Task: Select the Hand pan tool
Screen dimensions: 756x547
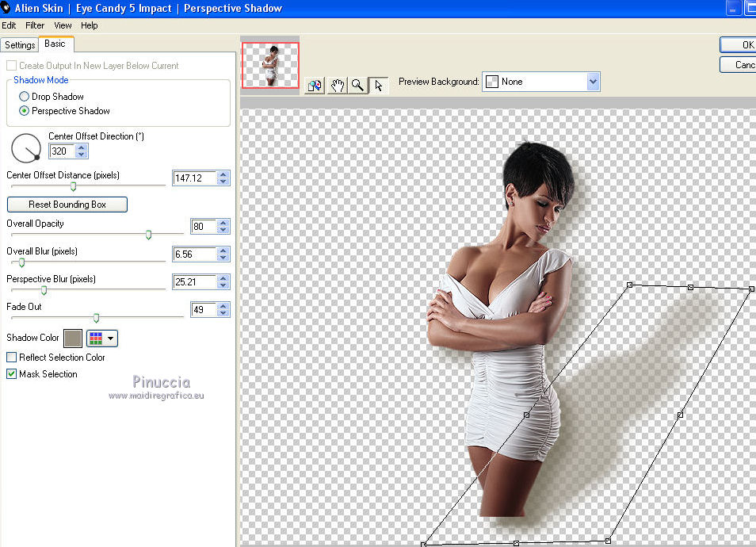Action: tap(337, 86)
